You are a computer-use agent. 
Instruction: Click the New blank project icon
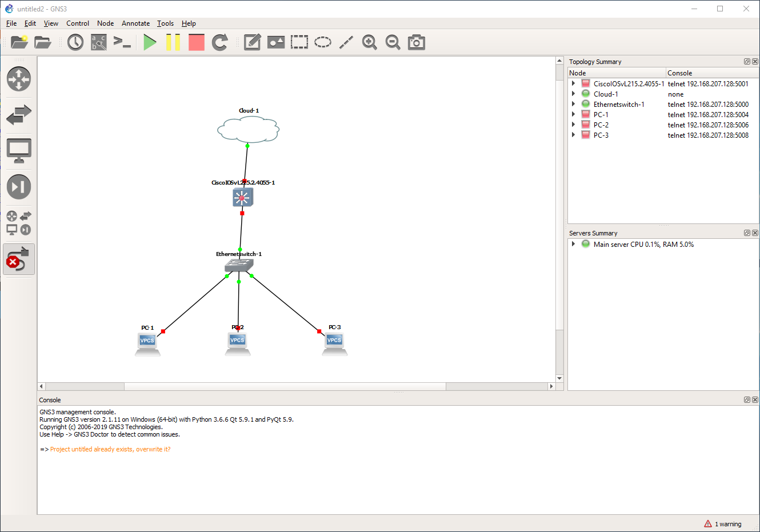(19, 42)
